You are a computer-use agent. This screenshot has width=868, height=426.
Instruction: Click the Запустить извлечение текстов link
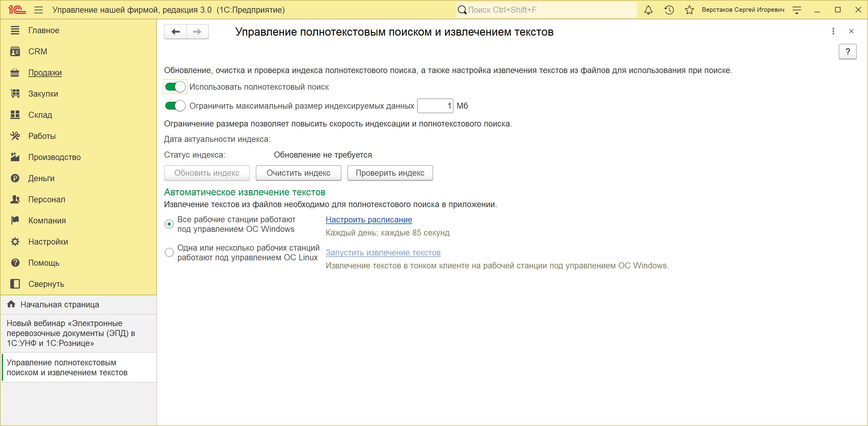coord(383,253)
